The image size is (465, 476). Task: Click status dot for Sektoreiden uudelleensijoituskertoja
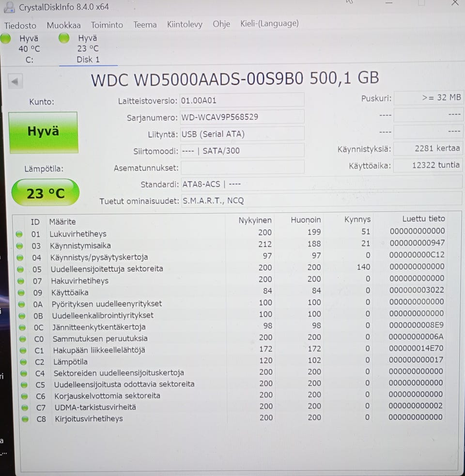(24, 373)
